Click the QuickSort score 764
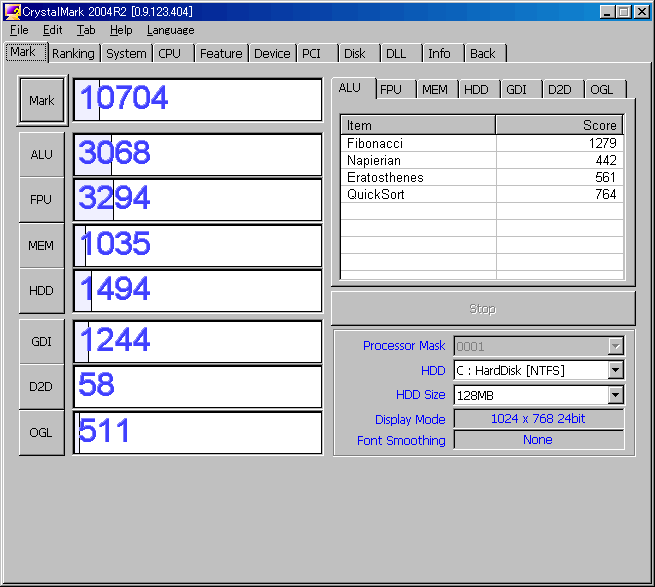Viewport: 655px width, 587px height. click(x=606, y=194)
